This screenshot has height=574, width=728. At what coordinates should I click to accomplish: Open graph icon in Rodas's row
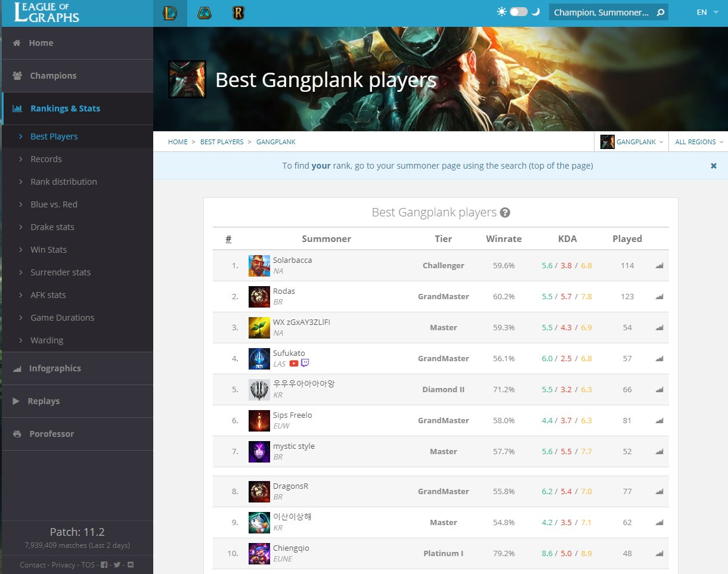pos(659,297)
